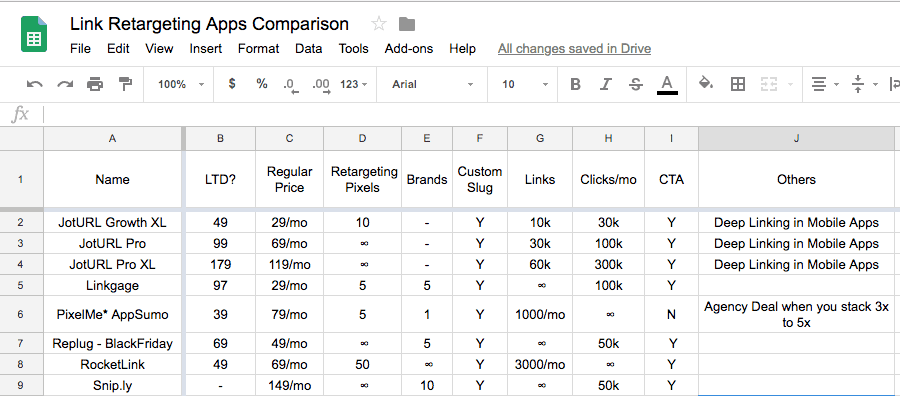This screenshot has width=900, height=396.
Task: Select column B header
Action: click(220, 138)
